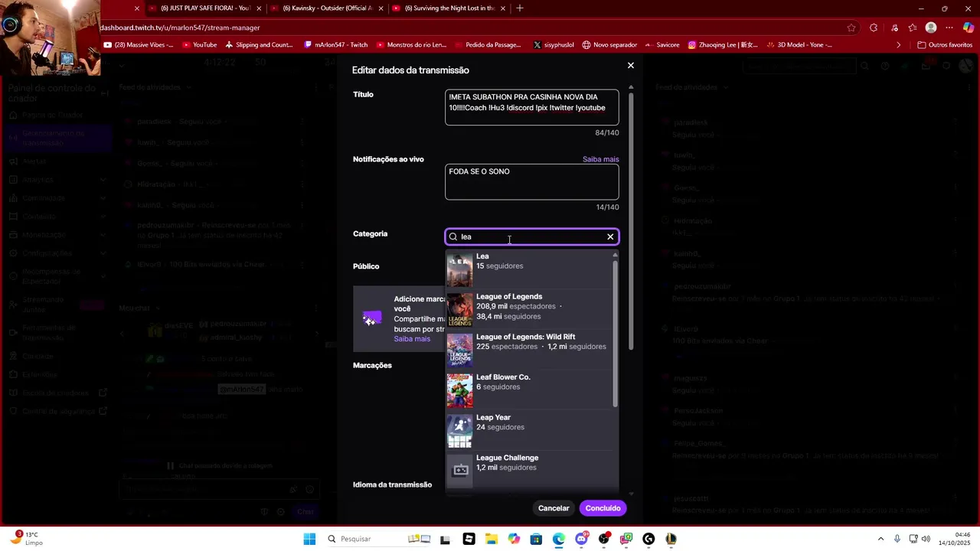Click inside the Categoria search input

click(x=531, y=236)
